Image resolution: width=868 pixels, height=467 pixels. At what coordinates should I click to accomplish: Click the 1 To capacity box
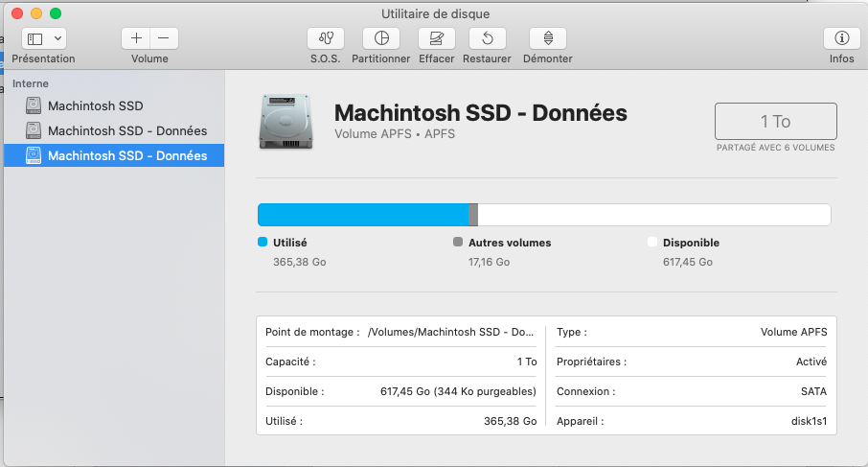click(775, 122)
